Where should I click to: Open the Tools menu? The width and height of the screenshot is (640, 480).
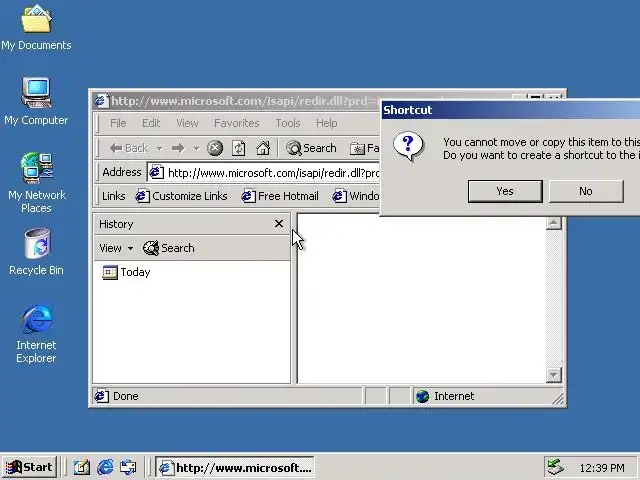288,123
